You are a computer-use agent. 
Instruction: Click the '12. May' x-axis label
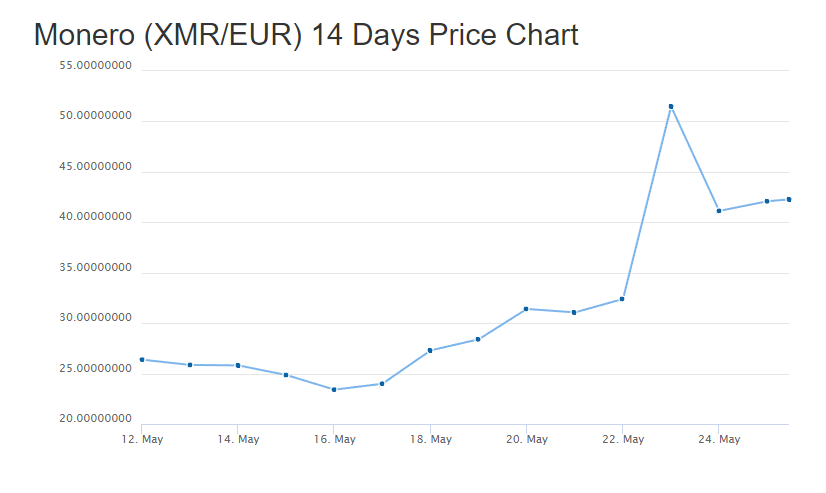pos(142,439)
